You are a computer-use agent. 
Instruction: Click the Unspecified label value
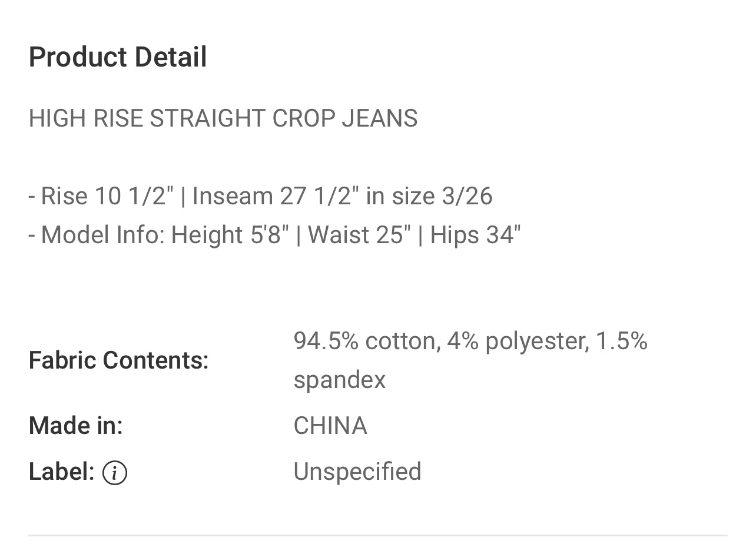coord(357,472)
